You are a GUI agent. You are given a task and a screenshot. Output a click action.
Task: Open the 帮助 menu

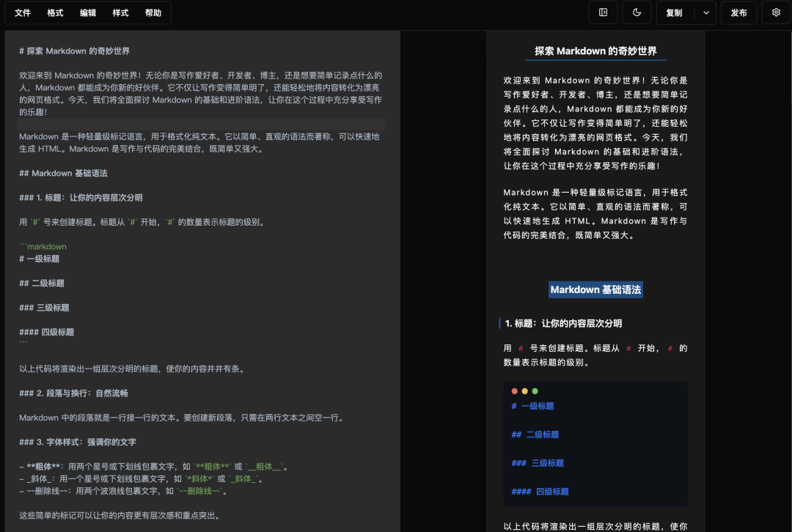tap(153, 12)
